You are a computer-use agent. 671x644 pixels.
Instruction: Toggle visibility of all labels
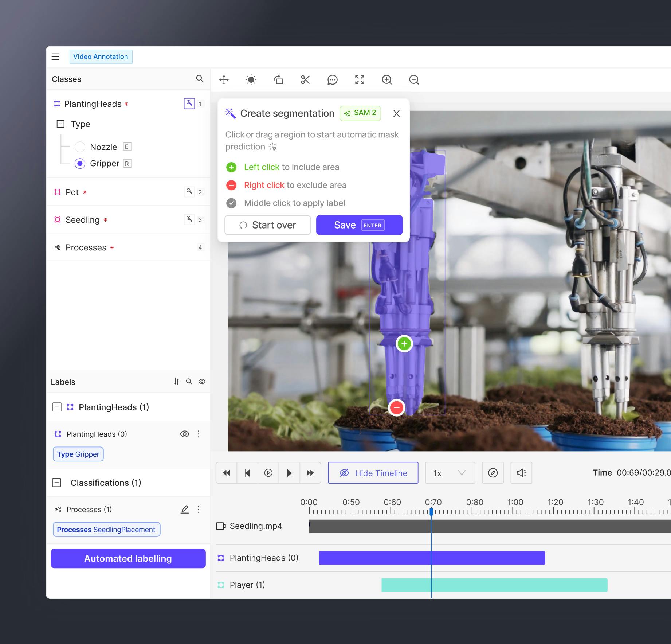pyautogui.click(x=202, y=382)
